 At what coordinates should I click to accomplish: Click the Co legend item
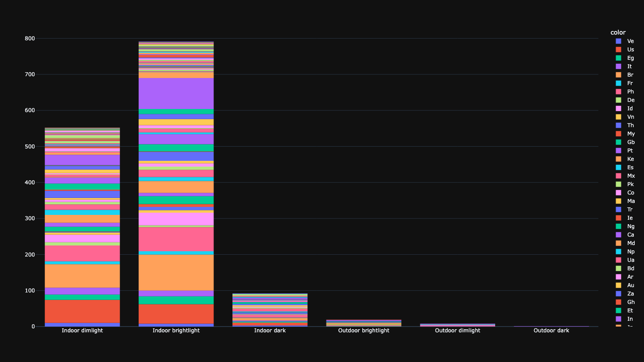[625, 193]
